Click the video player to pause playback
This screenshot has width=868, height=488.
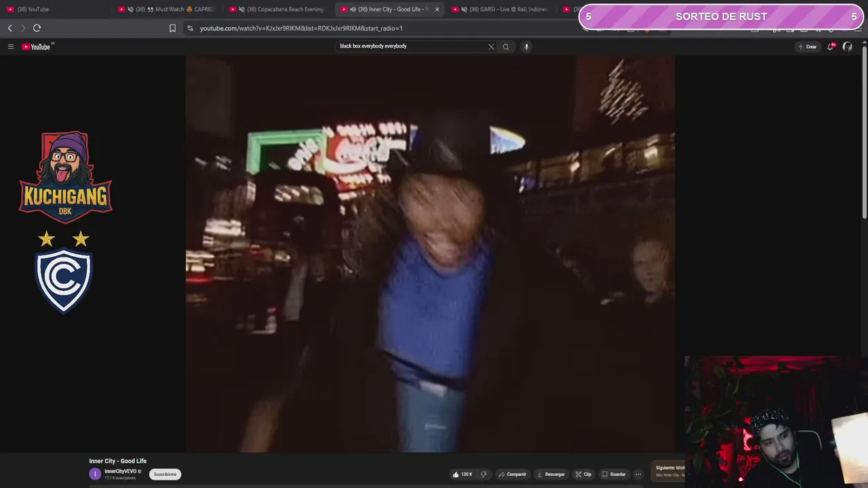pos(430,253)
